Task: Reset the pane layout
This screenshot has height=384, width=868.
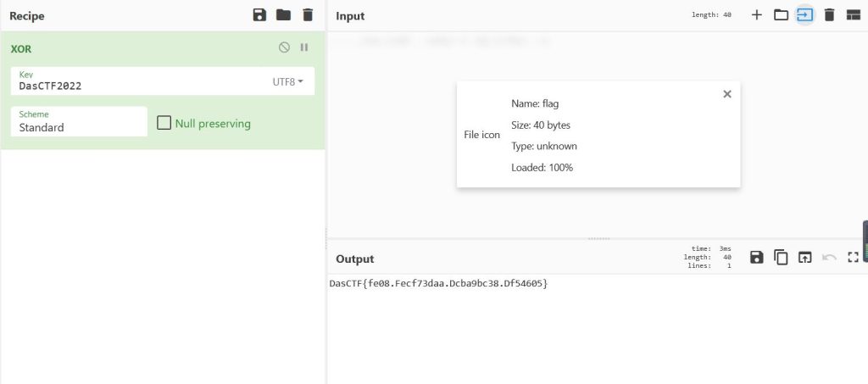Action: 853,15
